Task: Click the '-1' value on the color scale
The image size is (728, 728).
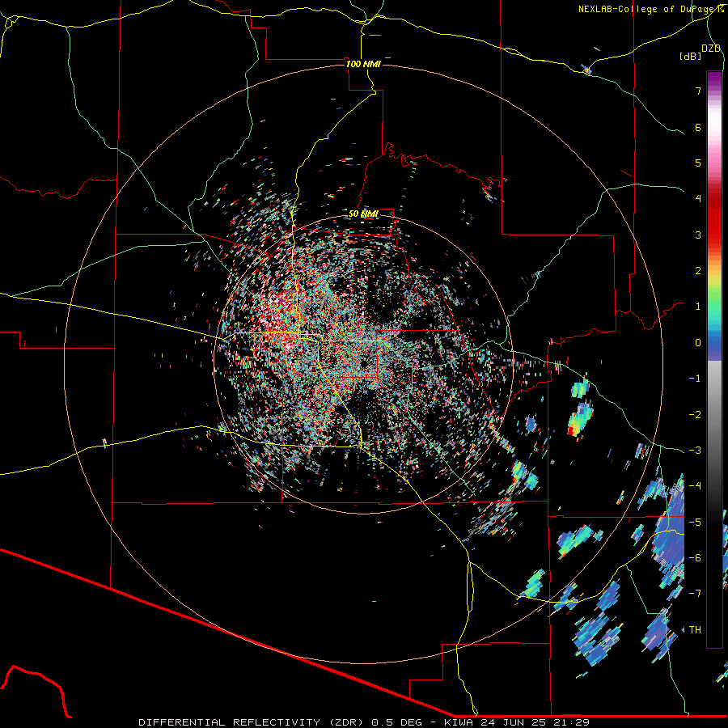Action: click(x=695, y=379)
